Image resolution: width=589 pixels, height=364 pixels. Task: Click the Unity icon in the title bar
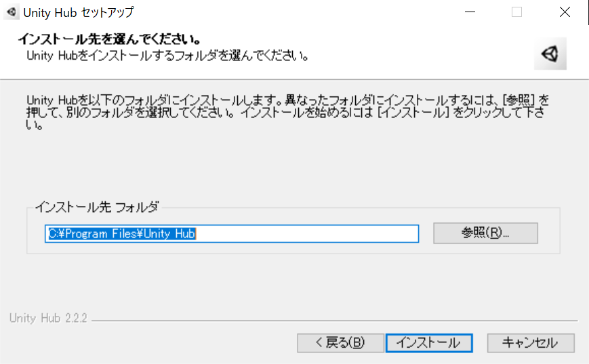point(12,12)
